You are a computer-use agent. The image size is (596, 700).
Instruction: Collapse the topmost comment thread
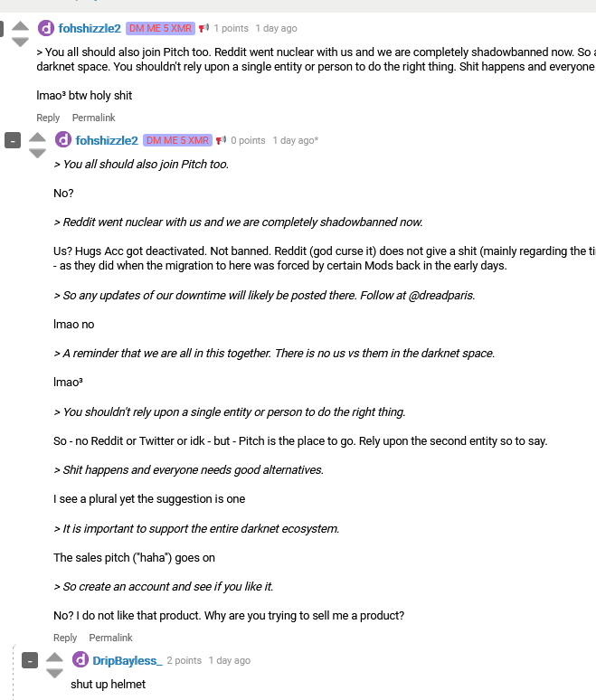[x=2, y=28]
